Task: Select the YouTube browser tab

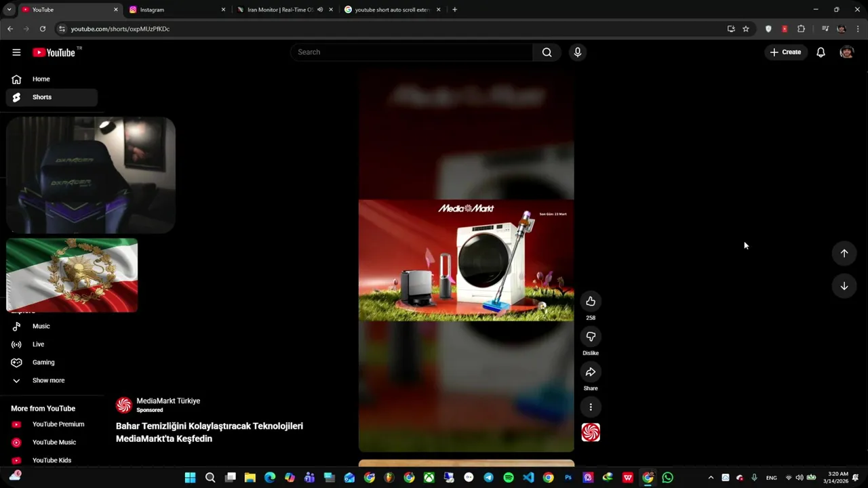Action: point(69,9)
